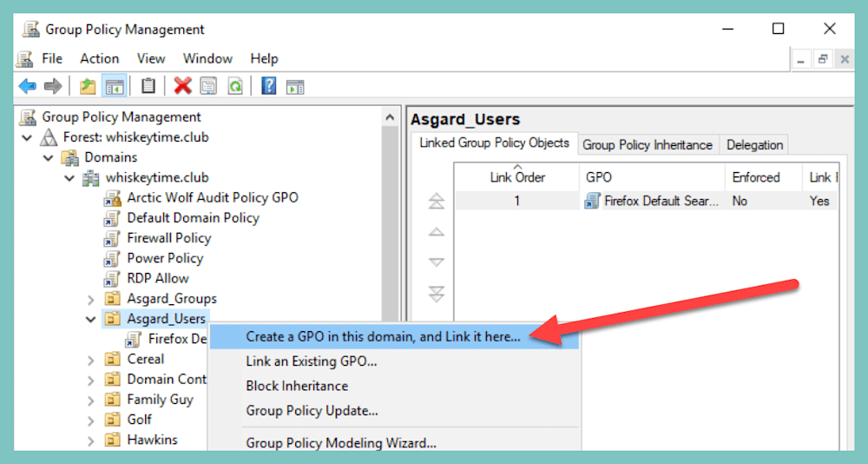Click the MMC icon beside the File menu

(x=24, y=59)
